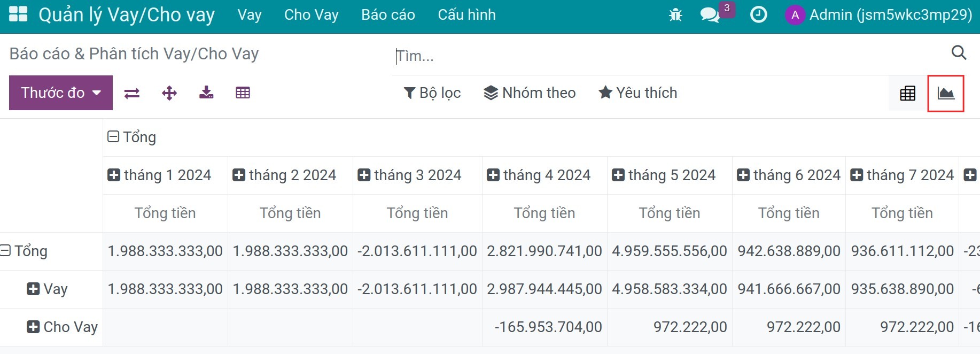Open the Nhóm theo group-by menu
The height and width of the screenshot is (354, 980).
tap(530, 93)
